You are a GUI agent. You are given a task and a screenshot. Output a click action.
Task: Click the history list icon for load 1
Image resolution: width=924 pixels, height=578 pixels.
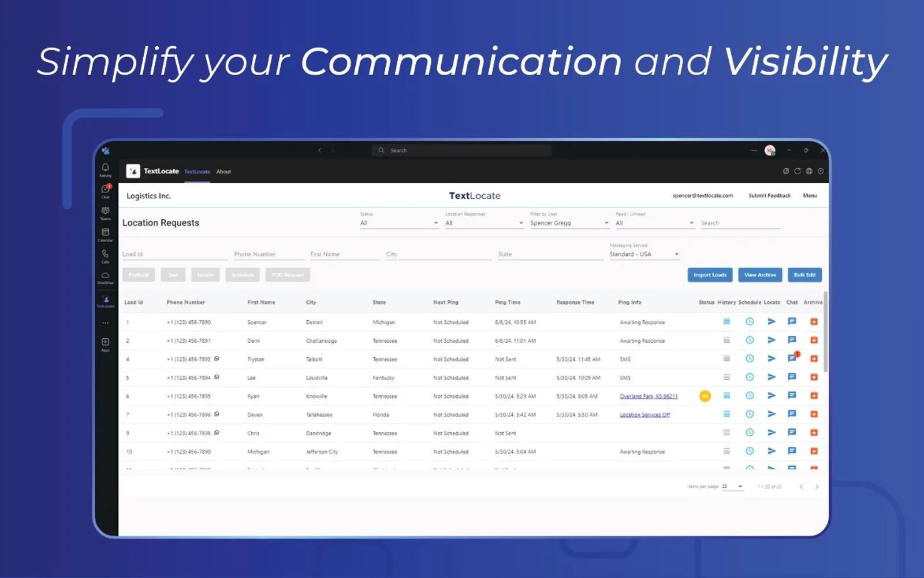pyautogui.click(x=726, y=321)
